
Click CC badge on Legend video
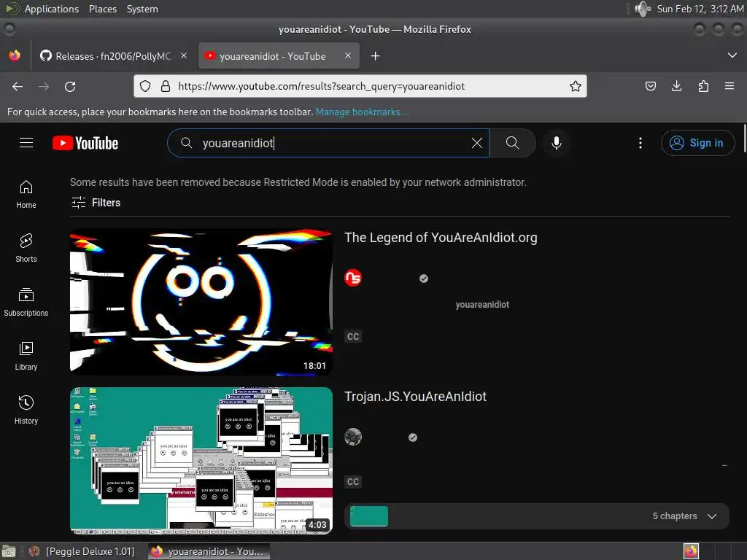(353, 337)
